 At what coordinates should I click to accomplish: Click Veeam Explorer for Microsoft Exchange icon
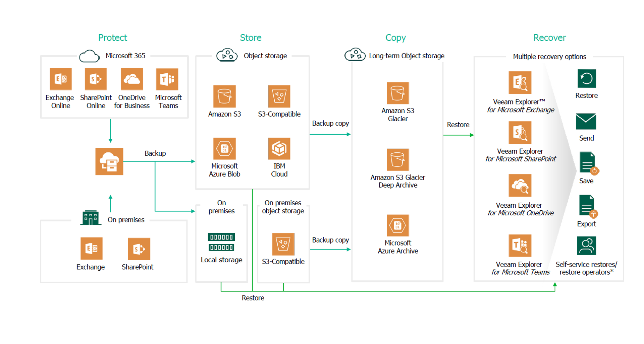pos(520,83)
